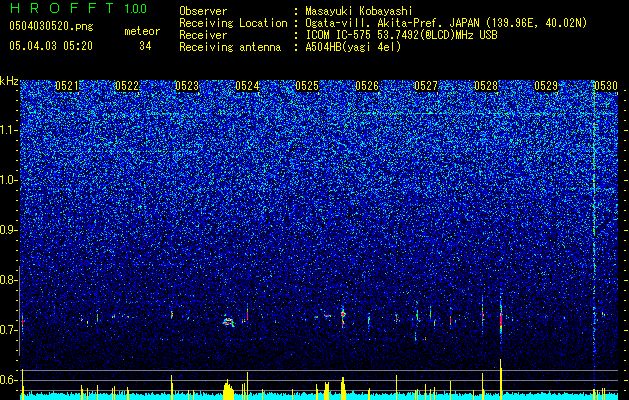
Task: Click the 1.1 kHz axis label
Action: pyautogui.click(x=8, y=130)
